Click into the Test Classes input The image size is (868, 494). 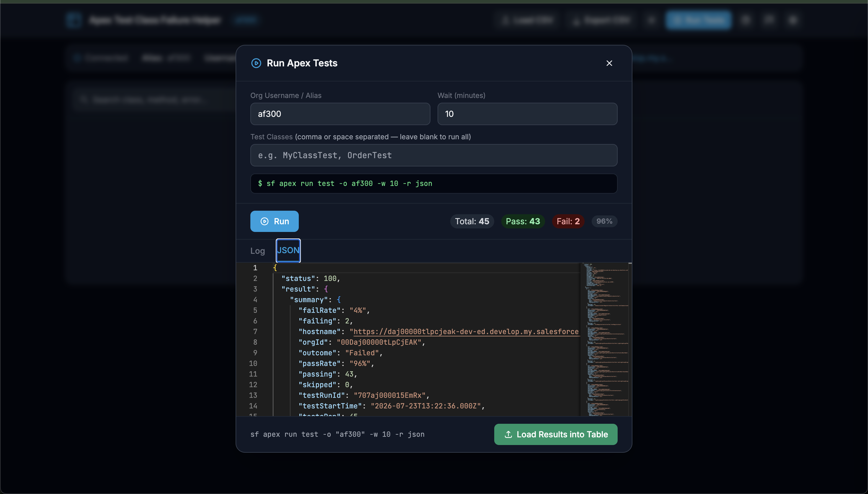pos(434,156)
